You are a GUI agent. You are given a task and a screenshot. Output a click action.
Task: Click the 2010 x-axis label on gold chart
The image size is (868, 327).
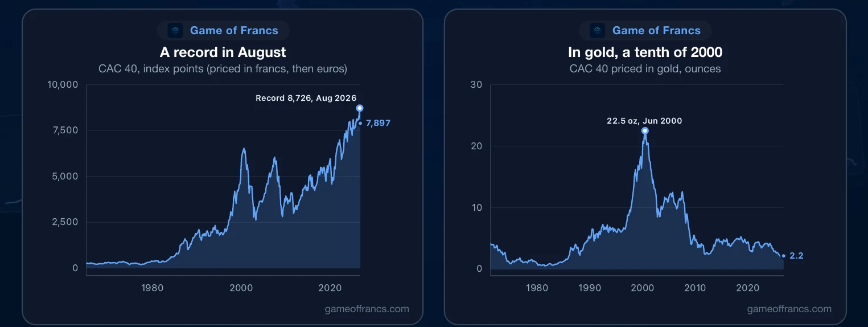[x=695, y=288]
